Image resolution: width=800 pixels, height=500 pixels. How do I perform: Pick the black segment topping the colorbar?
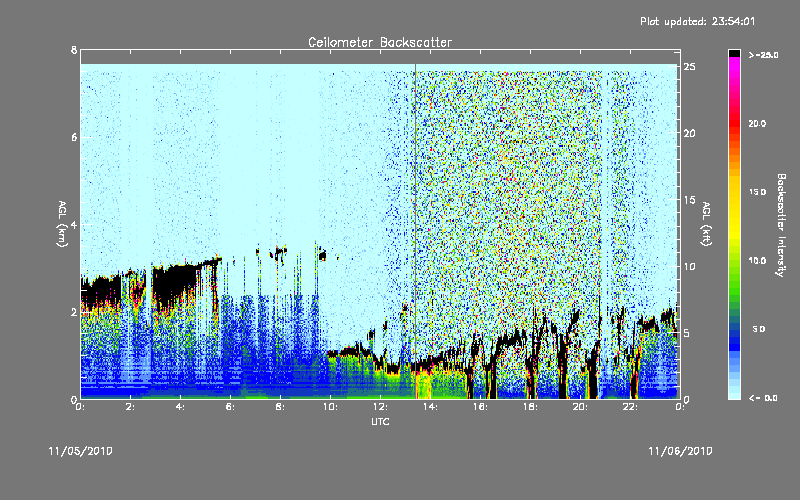coord(734,53)
